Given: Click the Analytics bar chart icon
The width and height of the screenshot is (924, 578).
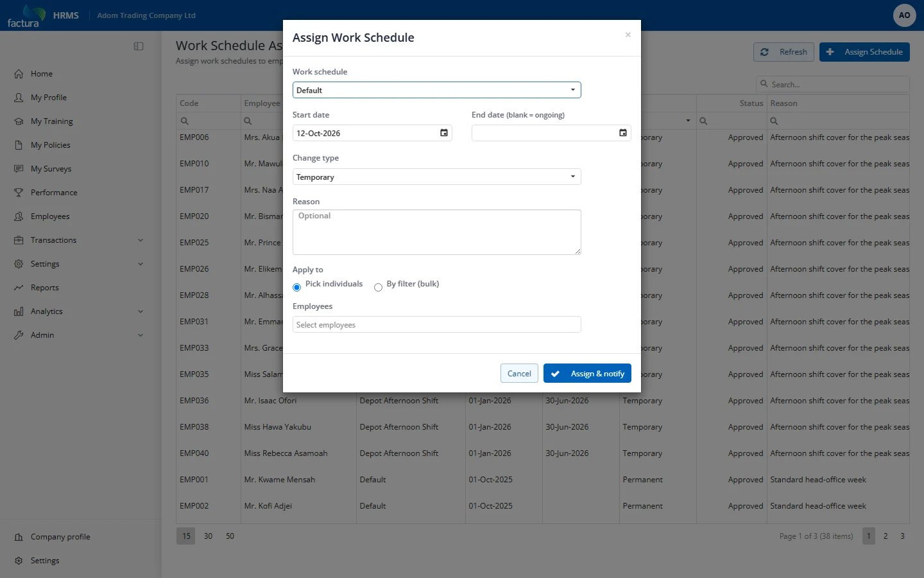Looking at the screenshot, I should pyautogui.click(x=19, y=311).
